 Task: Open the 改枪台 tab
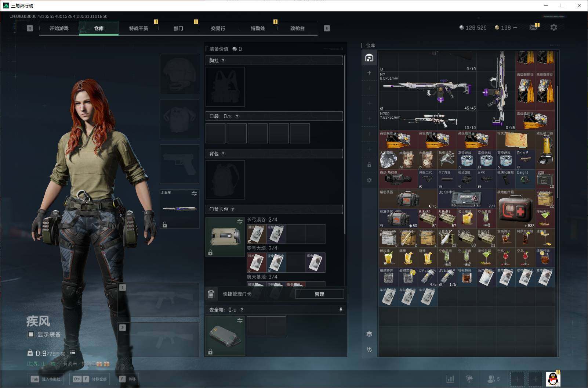pyautogui.click(x=297, y=28)
